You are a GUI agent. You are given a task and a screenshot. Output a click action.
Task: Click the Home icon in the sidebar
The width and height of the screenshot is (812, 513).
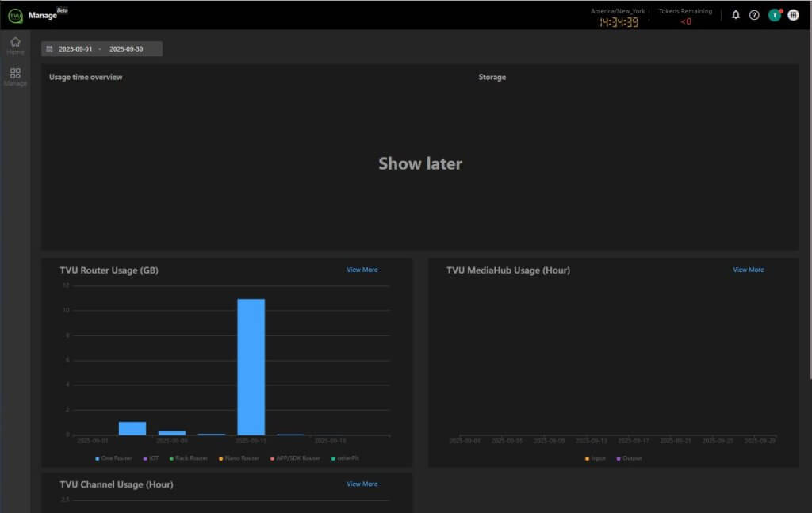tap(15, 45)
